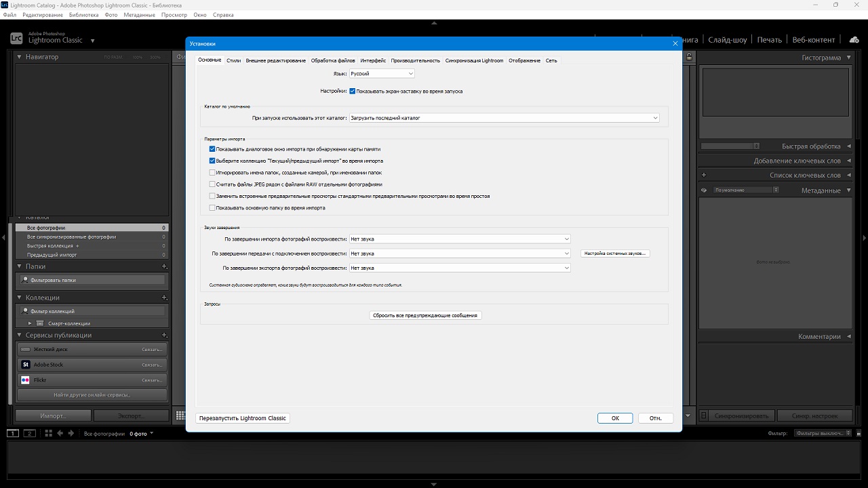This screenshot has width=868, height=488.
Task: Click the cloud sync status icon
Action: tap(854, 40)
